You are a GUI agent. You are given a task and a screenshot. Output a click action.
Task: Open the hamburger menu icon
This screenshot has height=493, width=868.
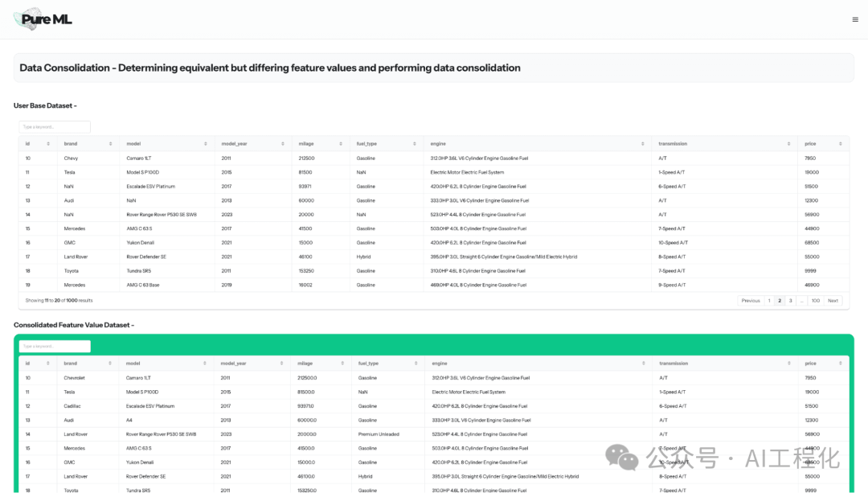(x=854, y=19)
